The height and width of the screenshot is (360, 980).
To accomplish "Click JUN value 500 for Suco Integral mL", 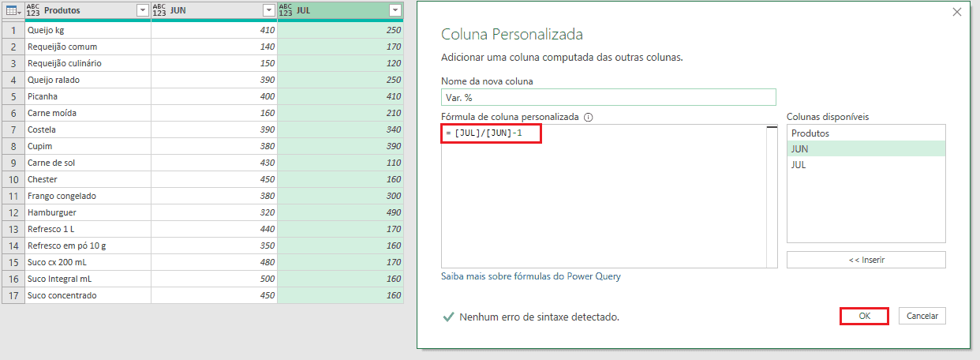I will (x=214, y=279).
